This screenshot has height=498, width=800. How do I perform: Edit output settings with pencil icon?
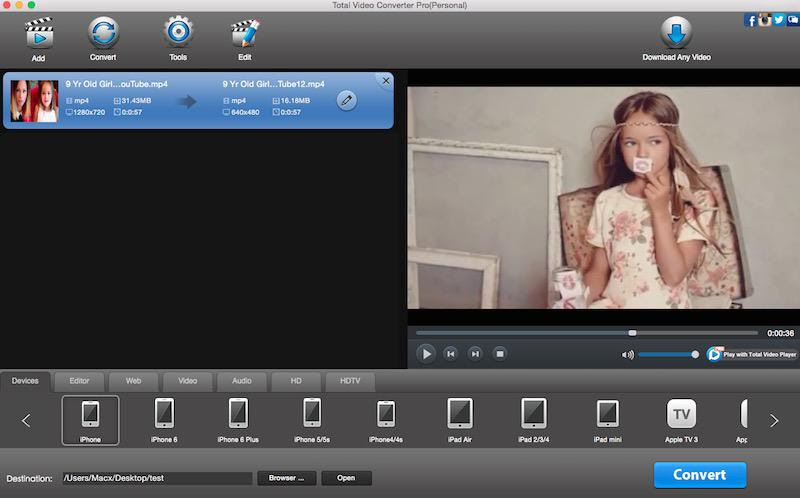click(x=346, y=101)
